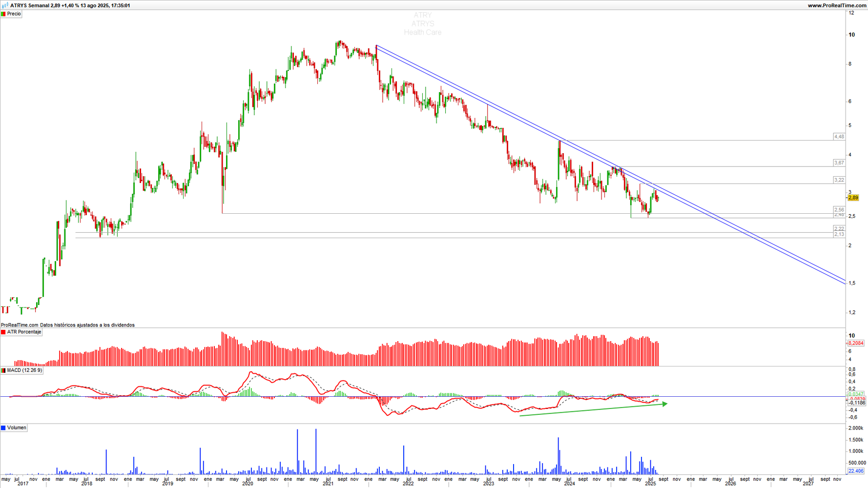868x488 pixels.
Task: Click the 8 mark on the price axis
Action: point(850,64)
